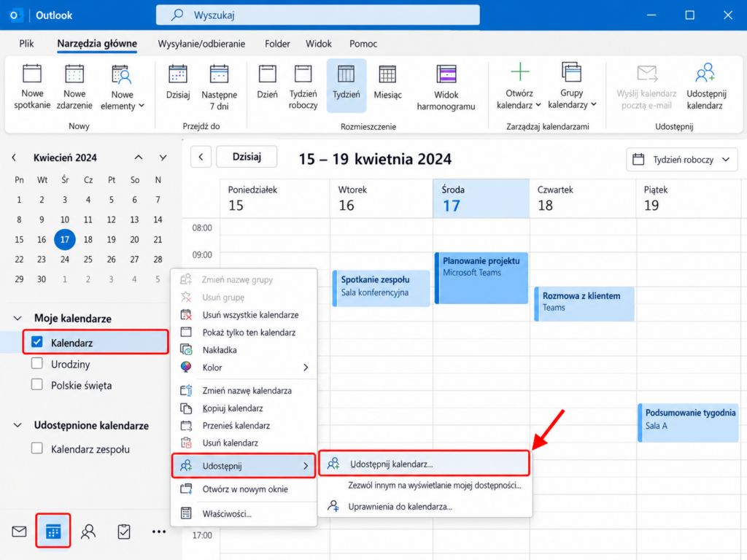Open Widok harmonogramu view
The height and width of the screenshot is (560, 747).
(x=446, y=87)
